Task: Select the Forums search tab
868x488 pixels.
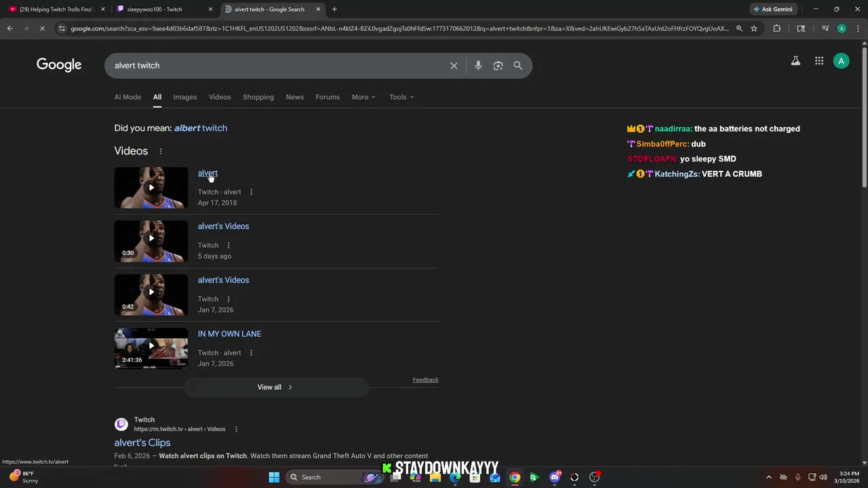Action: click(328, 97)
